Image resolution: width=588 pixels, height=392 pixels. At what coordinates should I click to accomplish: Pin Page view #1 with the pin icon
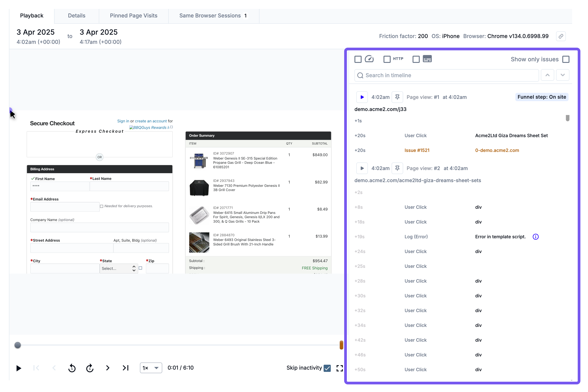[x=397, y=97]
